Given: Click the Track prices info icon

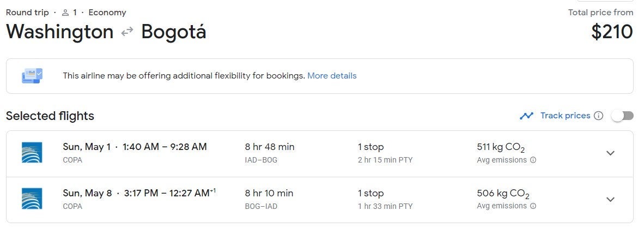Looking at the screenshot, I should tap(599, 116).
